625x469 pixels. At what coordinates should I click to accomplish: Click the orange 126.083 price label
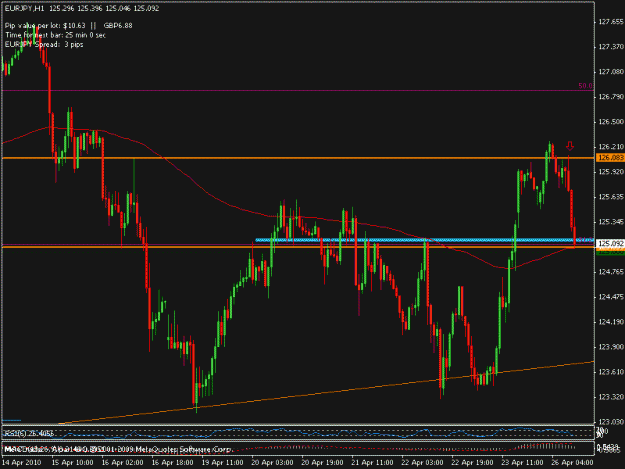tap(610, 158)
